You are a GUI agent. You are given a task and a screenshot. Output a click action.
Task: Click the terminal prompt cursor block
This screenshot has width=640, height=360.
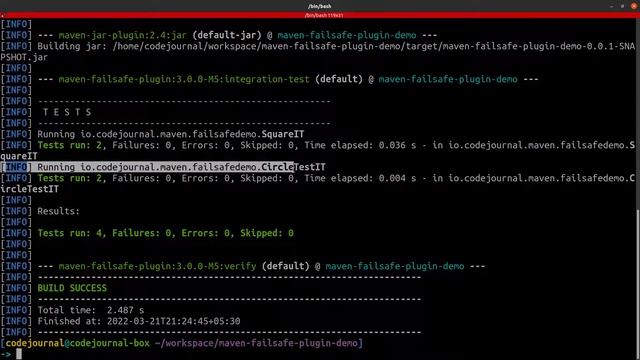pos(19,354)
